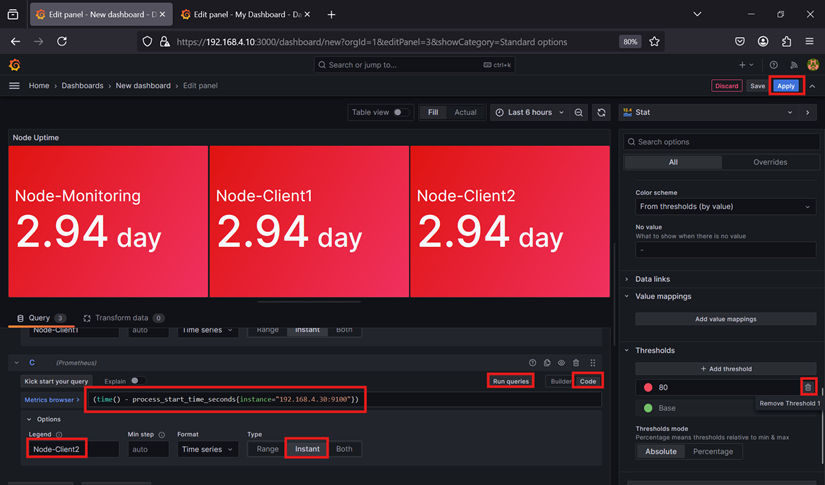Select Both type for query C
The height and width of the screenshot is (485, 825).
pos(344,449)
